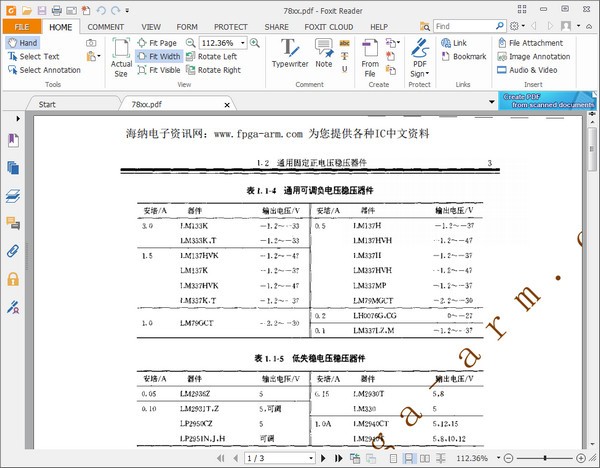600x468 pixels.
Task: Show the Layers panel
Action: pos(13,195)
